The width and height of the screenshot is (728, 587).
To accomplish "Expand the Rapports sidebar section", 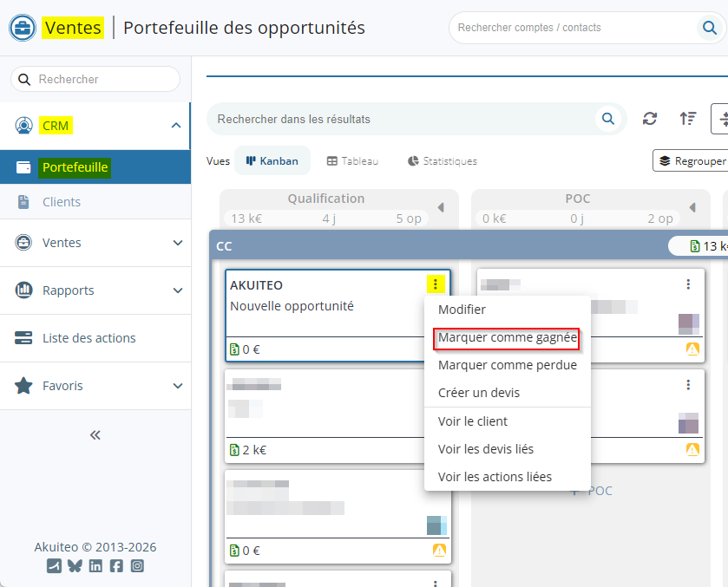I will (x=177, y=290).
